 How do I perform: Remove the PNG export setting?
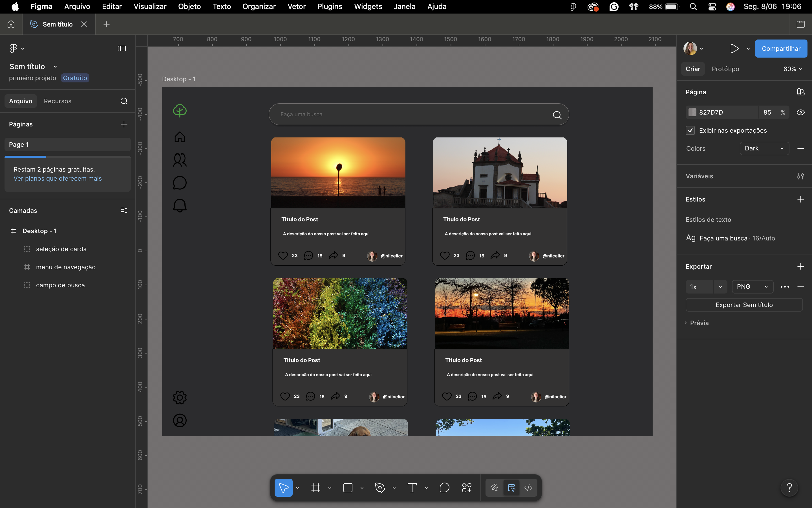click(801, 286)
